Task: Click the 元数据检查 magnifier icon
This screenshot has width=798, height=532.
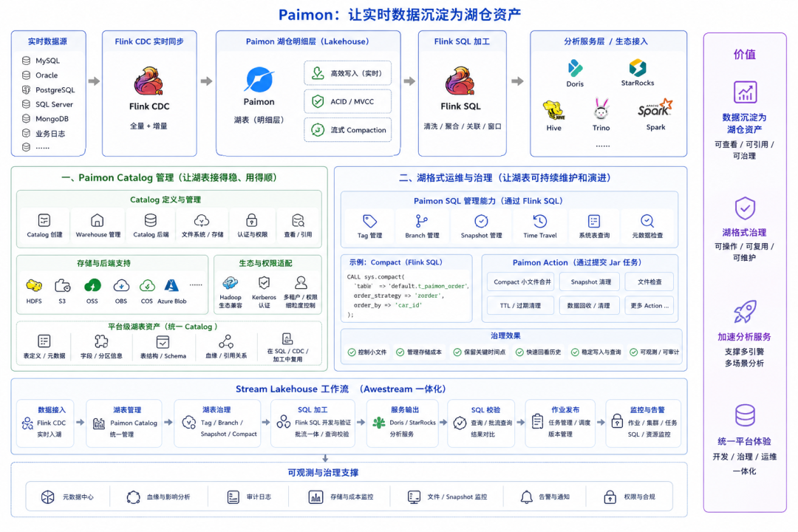Action: (647, 221)
